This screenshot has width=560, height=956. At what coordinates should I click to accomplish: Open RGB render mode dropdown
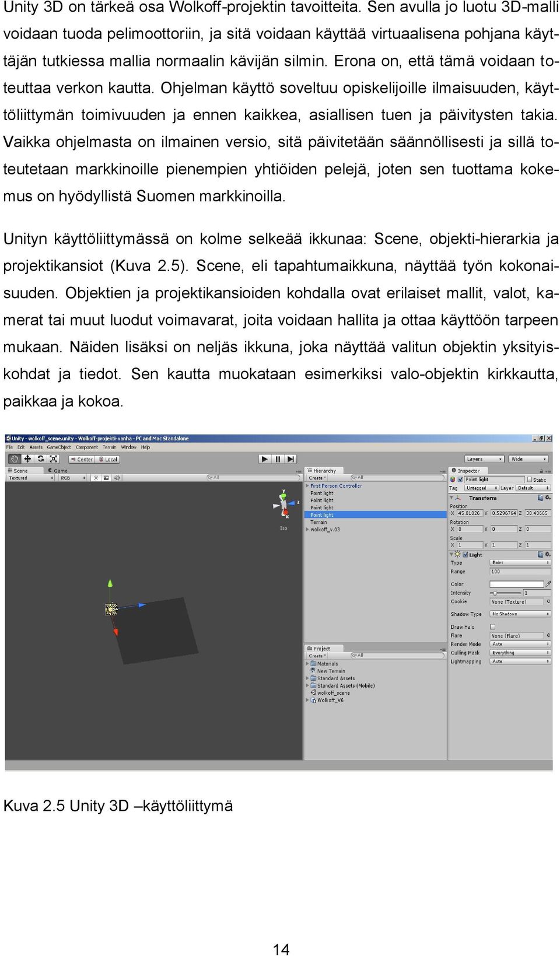[x=73, y=478]
